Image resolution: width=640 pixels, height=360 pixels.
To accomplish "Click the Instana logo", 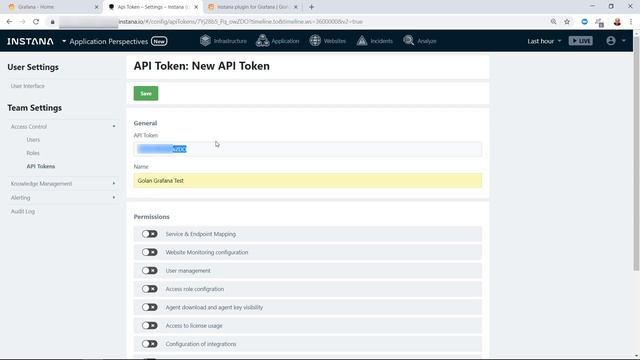I will point(30,41).
